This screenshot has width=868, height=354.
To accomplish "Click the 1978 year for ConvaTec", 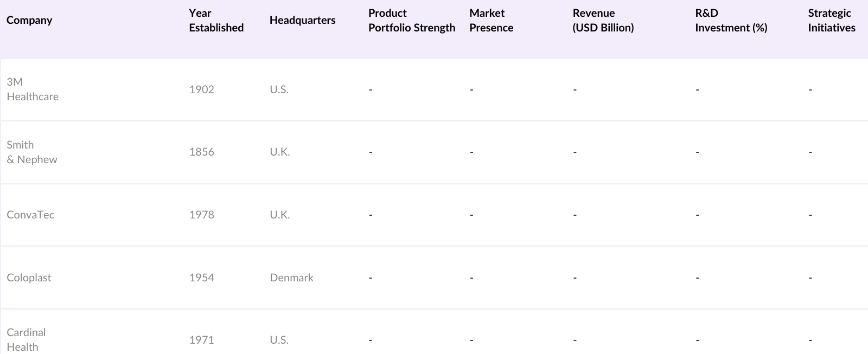I will click(201, 215).
